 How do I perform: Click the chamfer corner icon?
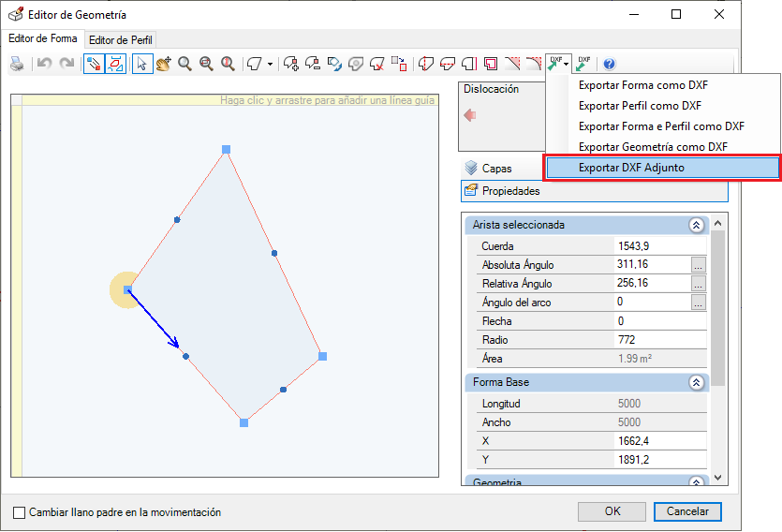point(512,64)
